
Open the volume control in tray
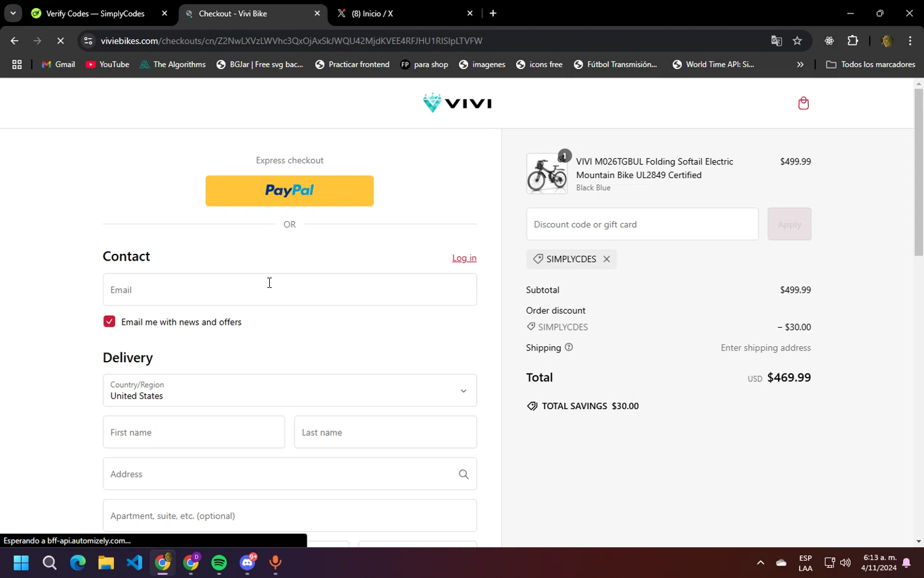[x=845, y=563]
